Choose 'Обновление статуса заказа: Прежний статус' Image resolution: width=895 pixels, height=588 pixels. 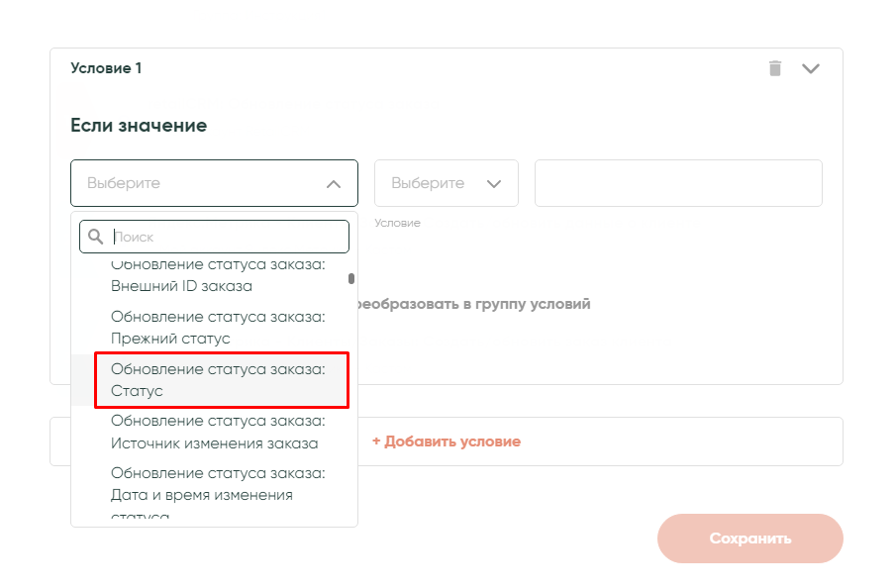[x=218, y=328]
